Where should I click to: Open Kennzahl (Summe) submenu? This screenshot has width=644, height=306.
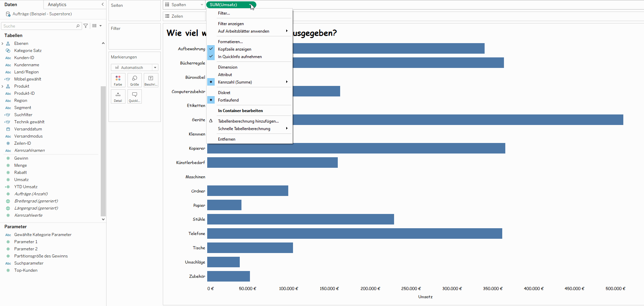pos(249,82)
